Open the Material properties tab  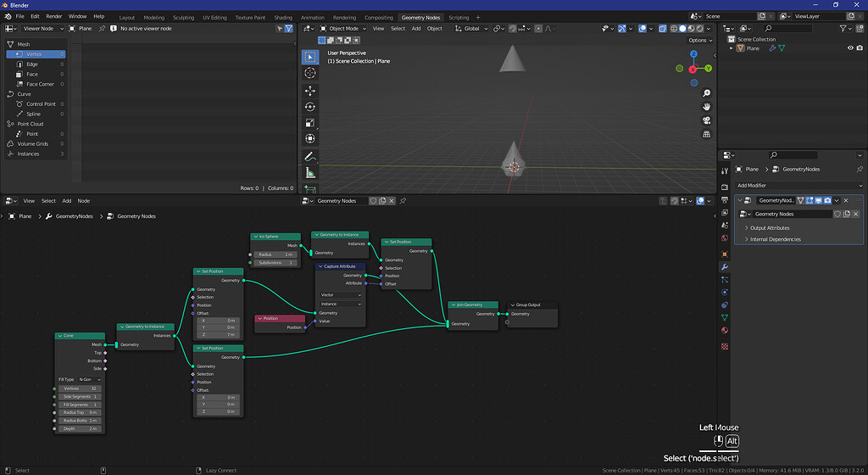[725, 331]
